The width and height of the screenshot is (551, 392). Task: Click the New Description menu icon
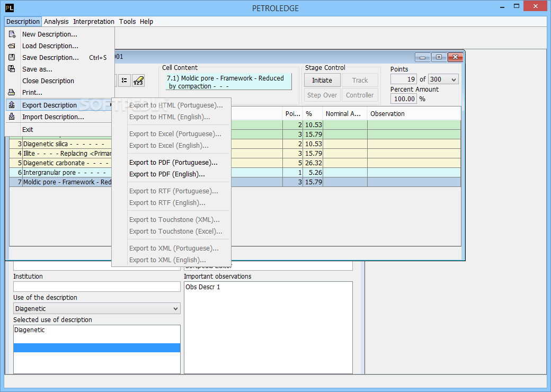click(x=12, y=34)
